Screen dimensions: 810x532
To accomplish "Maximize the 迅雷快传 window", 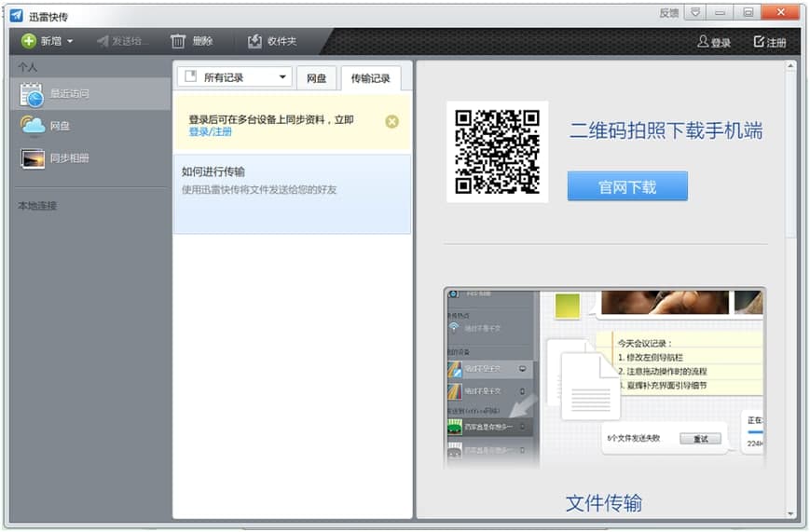I will click(x=748, y=12).
